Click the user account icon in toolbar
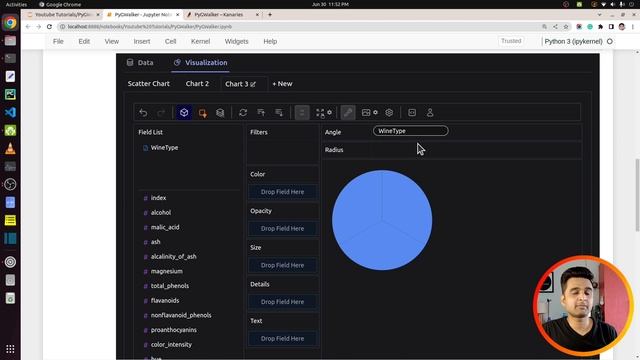 click(x=430, y=113)
